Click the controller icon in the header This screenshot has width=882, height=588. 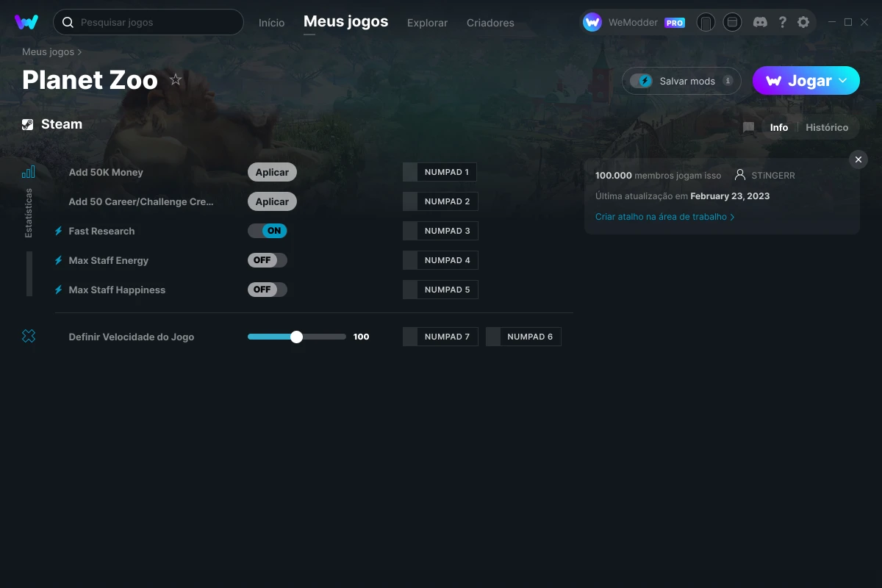click(x=706, y=22)
